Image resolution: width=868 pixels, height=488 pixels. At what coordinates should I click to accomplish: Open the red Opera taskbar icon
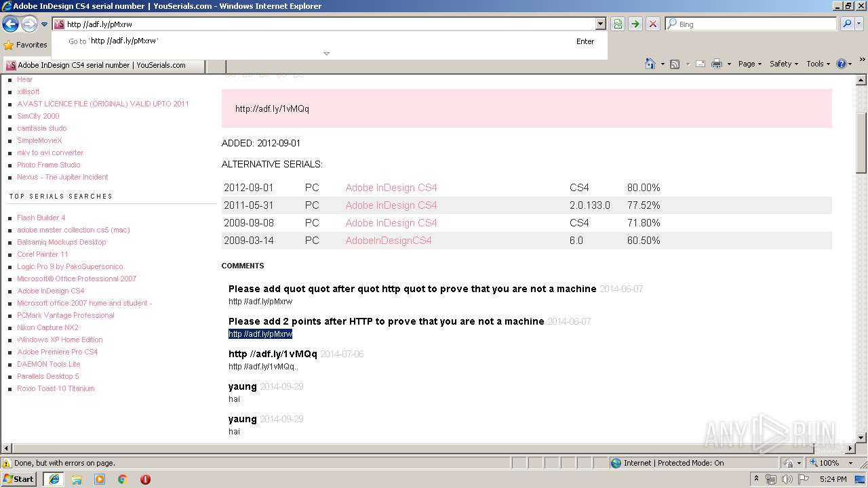(145, 479)
